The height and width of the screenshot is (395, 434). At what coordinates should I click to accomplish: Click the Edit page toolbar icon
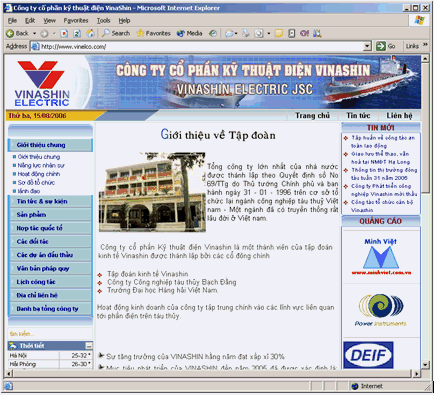(x=259, y=33)
